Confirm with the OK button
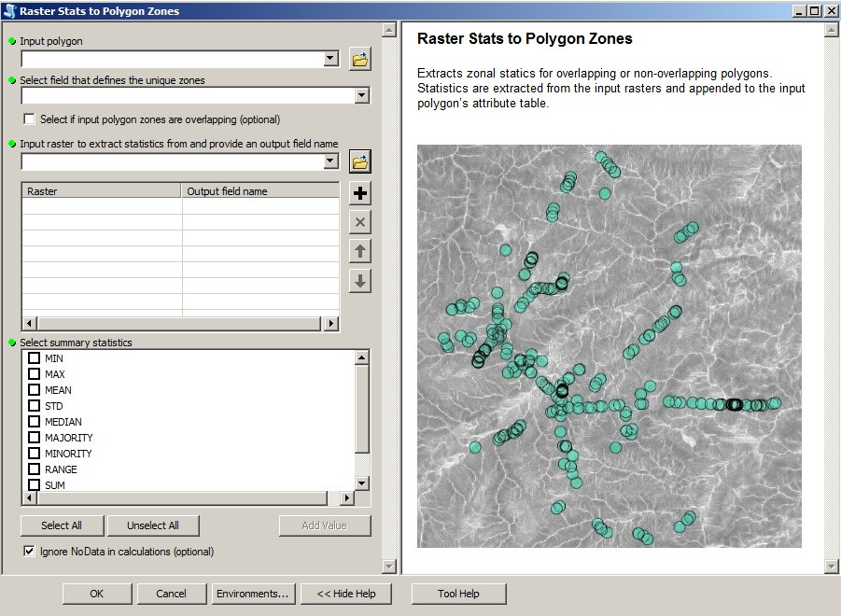This screenshot has height=616, width=841. [x=96, y=594]
